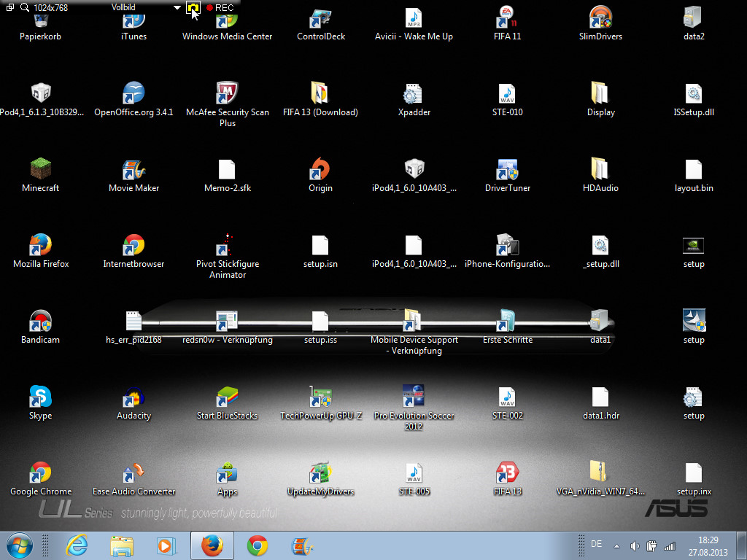Launch Pro Evolution Soccer 2012
This screenshot has width=747, height=560.
pyautogui.click(x=414, y=408)
